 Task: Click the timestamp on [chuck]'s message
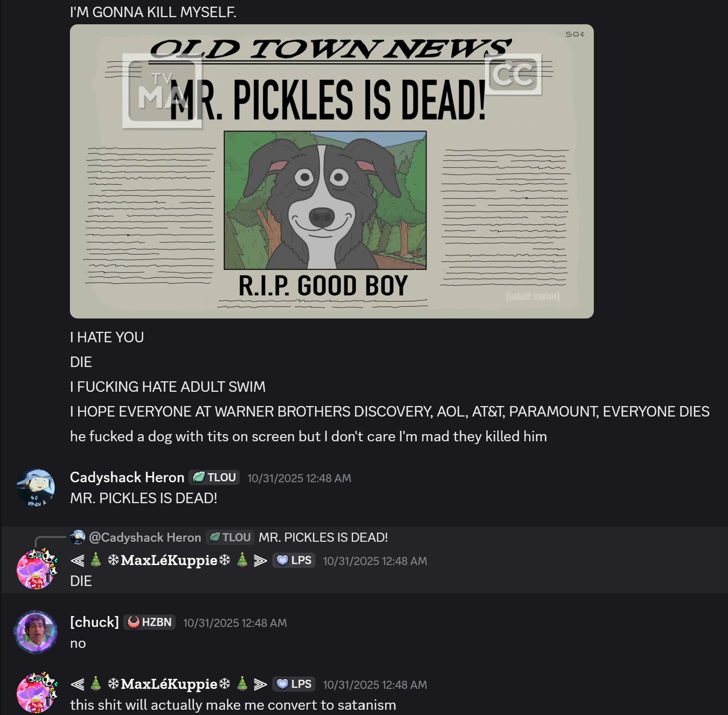click(x=235, y=623)
